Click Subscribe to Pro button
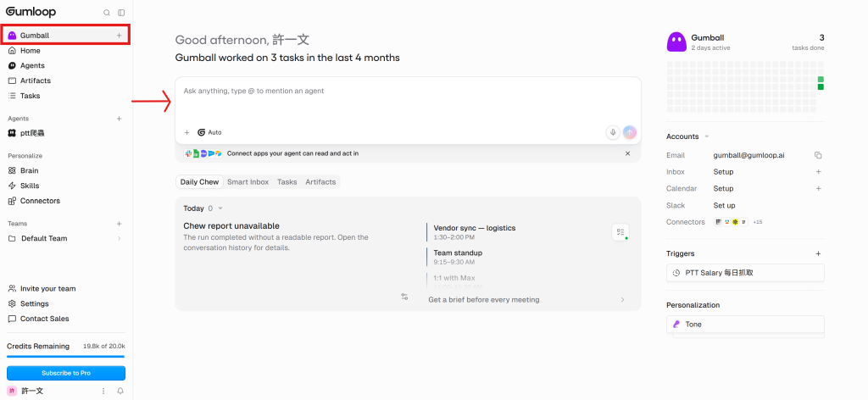 click(x=66, y=373)
